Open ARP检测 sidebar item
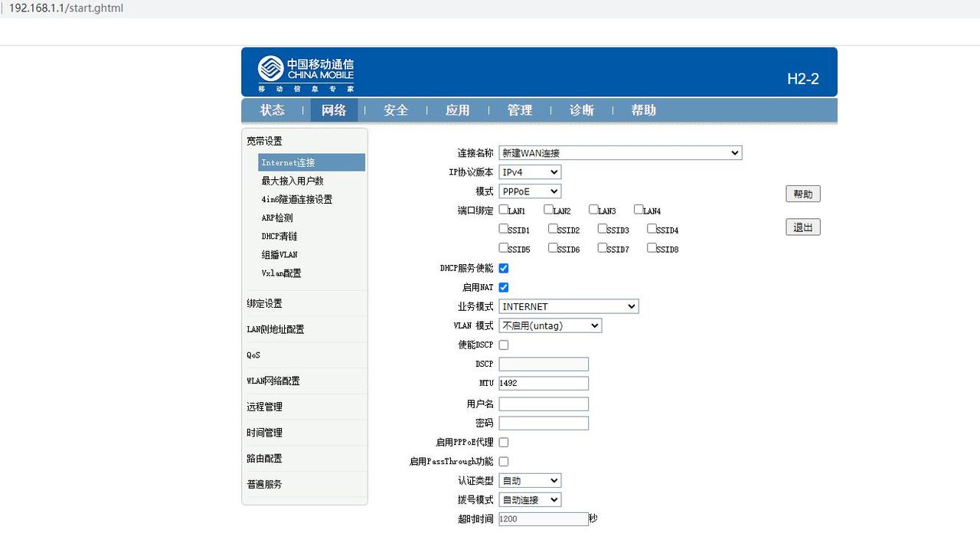Image resolution: width=980 pixels, height=549 pixels. (277, 217)
